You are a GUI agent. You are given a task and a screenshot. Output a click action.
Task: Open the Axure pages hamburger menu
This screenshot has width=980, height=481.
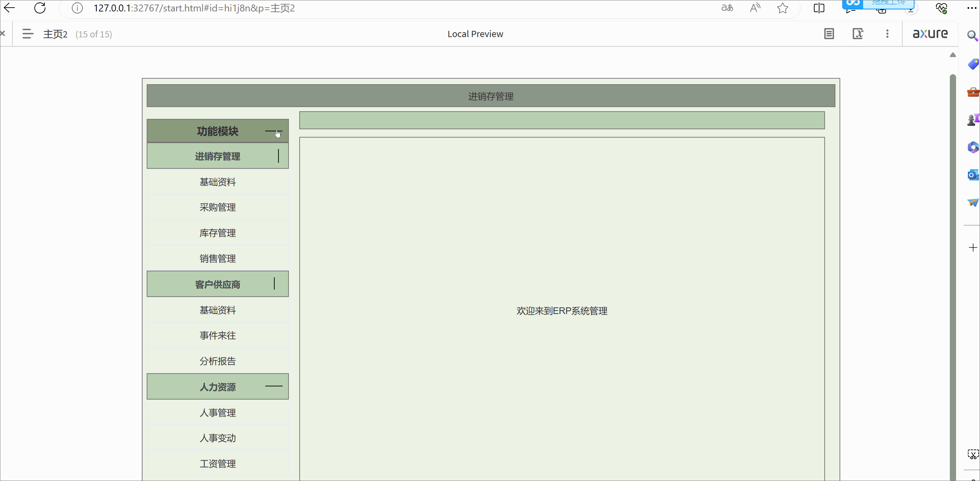click(27, 34)
